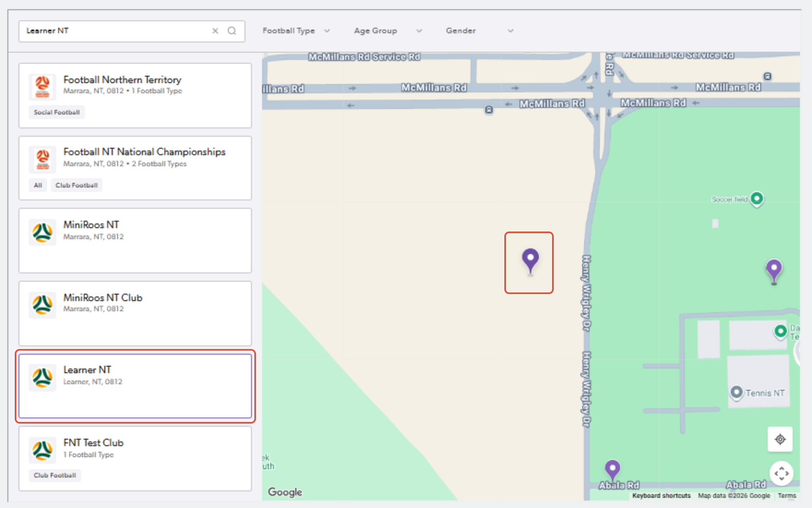Click the Football Northern Territory logo
The height and width of the screenshot is (508, 812).
(43, 86)
